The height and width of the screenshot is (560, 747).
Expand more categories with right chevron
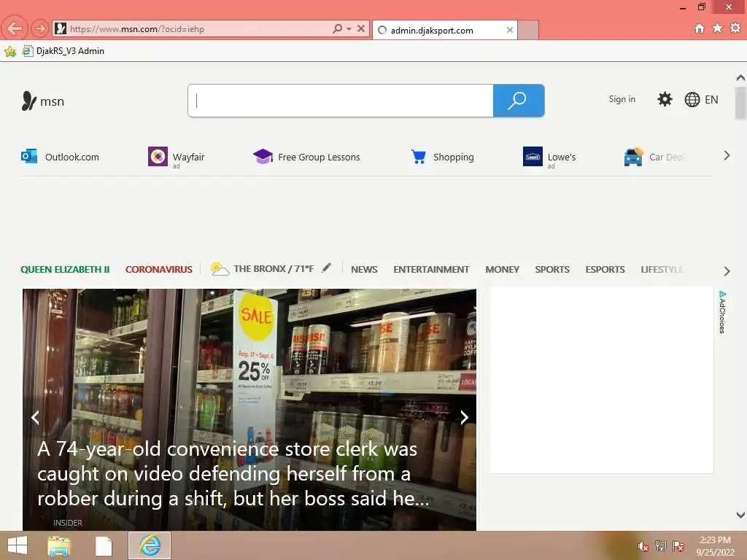(727, 271)
